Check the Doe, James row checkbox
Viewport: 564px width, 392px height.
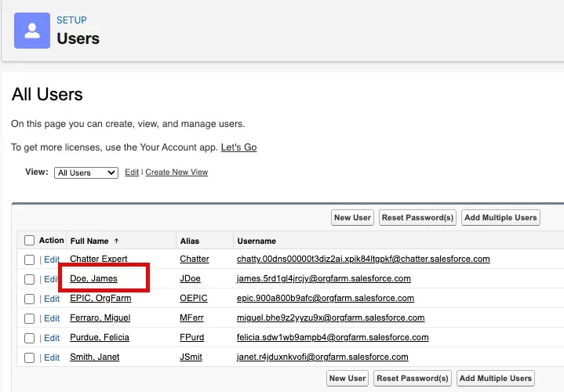(29, 279)
